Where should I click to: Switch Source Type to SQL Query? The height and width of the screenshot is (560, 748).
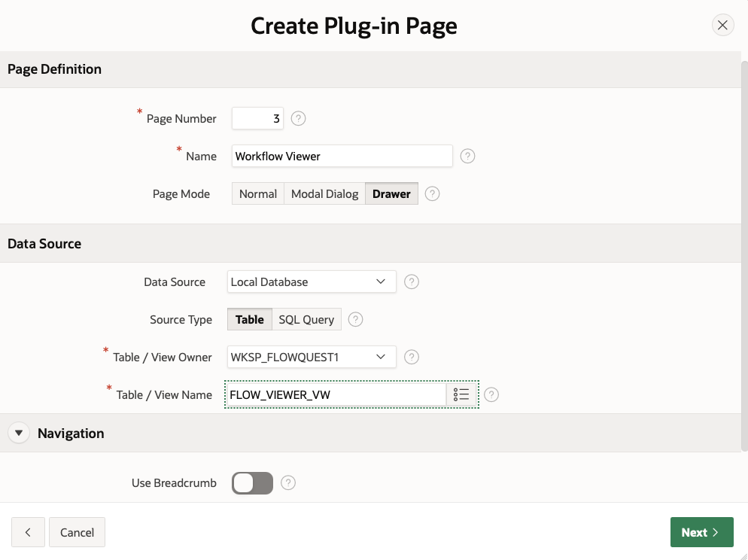pyautogui.click(x=306, y=319)
